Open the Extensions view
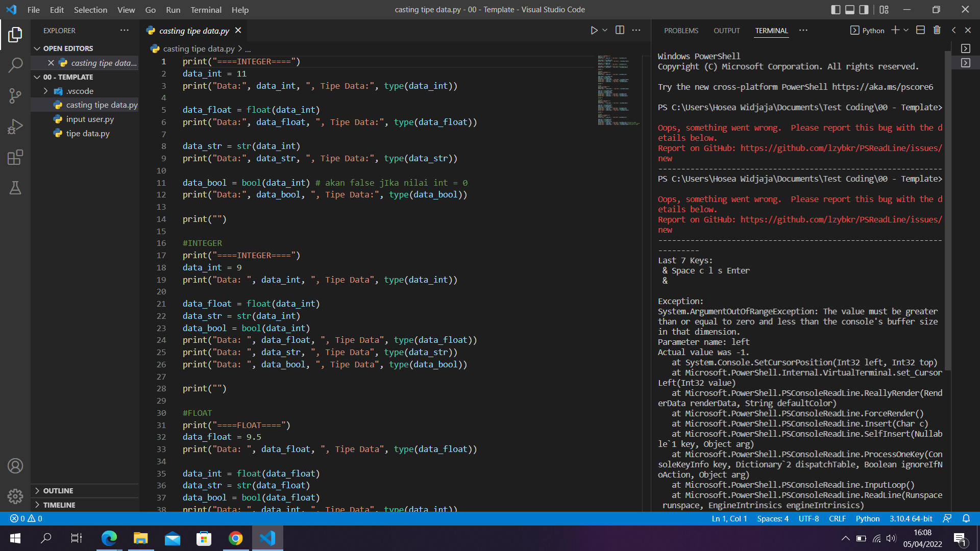Screen dimensions: 980x551 pyautogui.click(x=15, y=157)
